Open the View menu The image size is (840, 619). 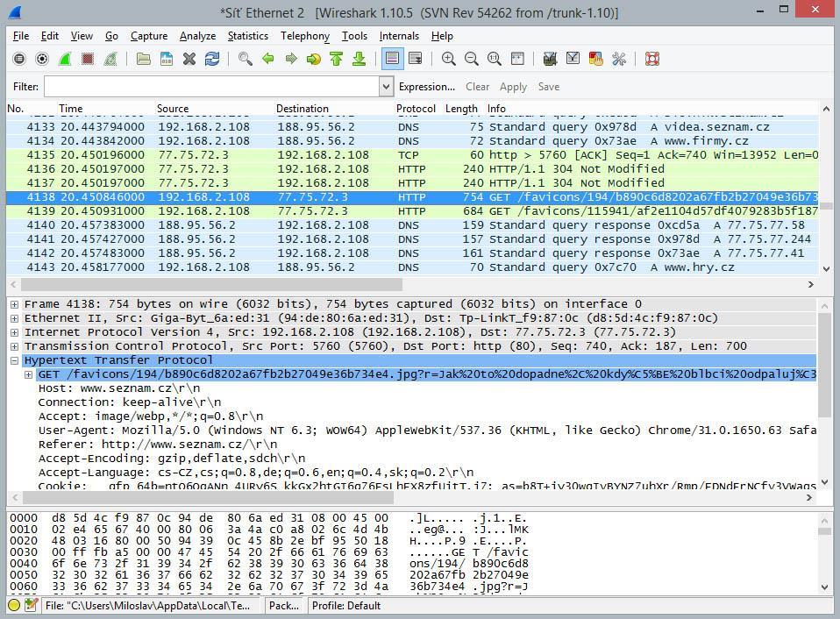(82, 36)
